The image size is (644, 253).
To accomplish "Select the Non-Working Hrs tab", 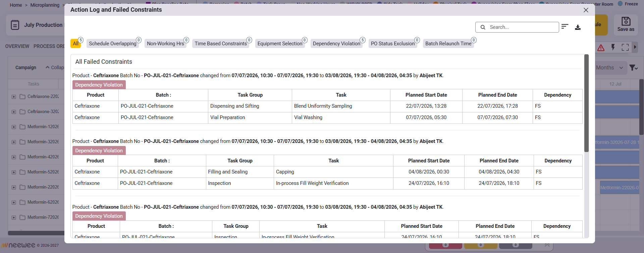I will tap(166, 44).
